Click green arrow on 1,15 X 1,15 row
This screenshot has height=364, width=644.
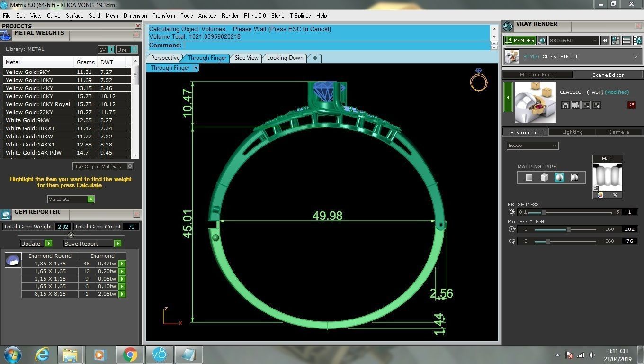click(122, 279)
